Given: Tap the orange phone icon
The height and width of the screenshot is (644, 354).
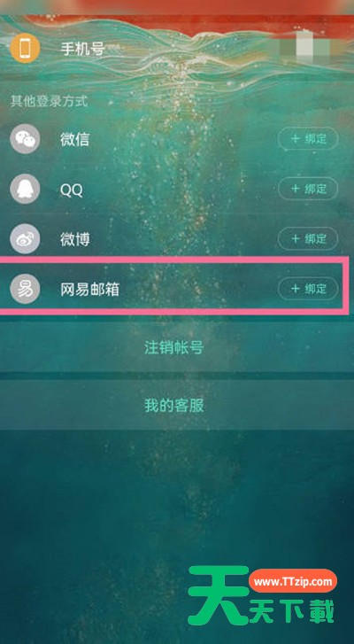Looking at the screenshot, I should 25,49.
